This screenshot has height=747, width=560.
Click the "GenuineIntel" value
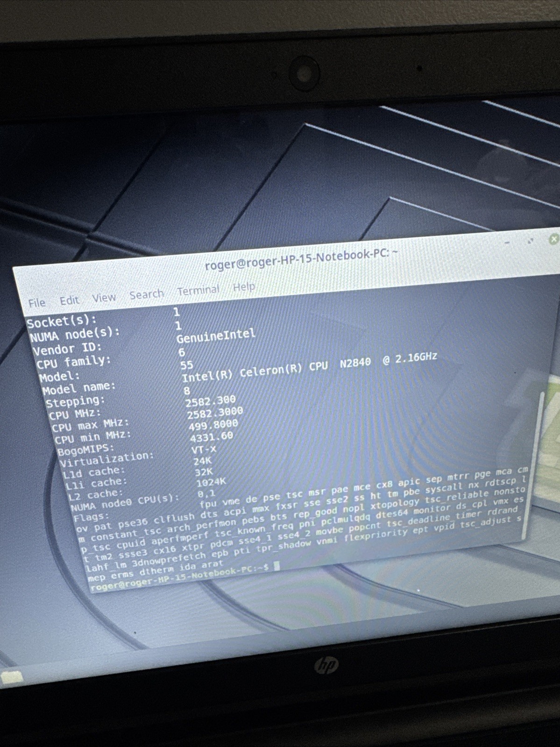[x=216, y=335]
